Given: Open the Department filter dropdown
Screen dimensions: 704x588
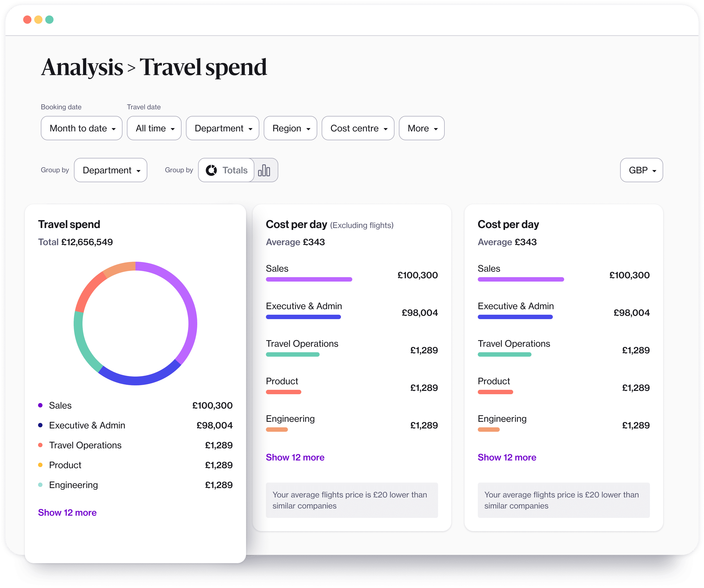Looking at the screenshot, I should pyautogui.click(x=223, y=128).
